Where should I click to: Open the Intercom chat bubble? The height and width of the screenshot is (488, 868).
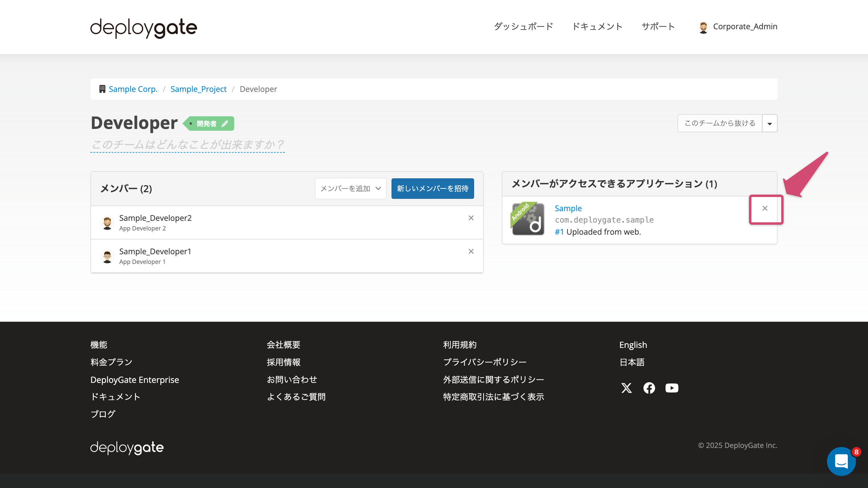tap(841, 461)
